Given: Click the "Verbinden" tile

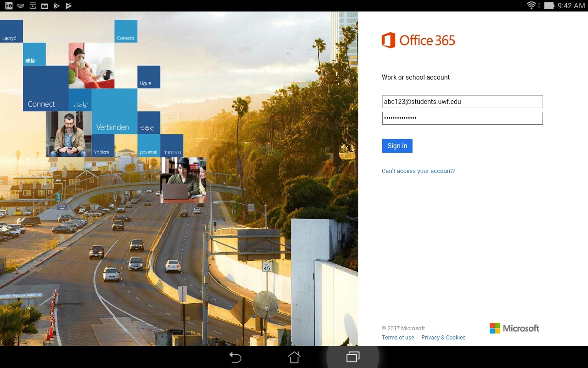Looking at the screenshot, I should (x=114, y=111).
